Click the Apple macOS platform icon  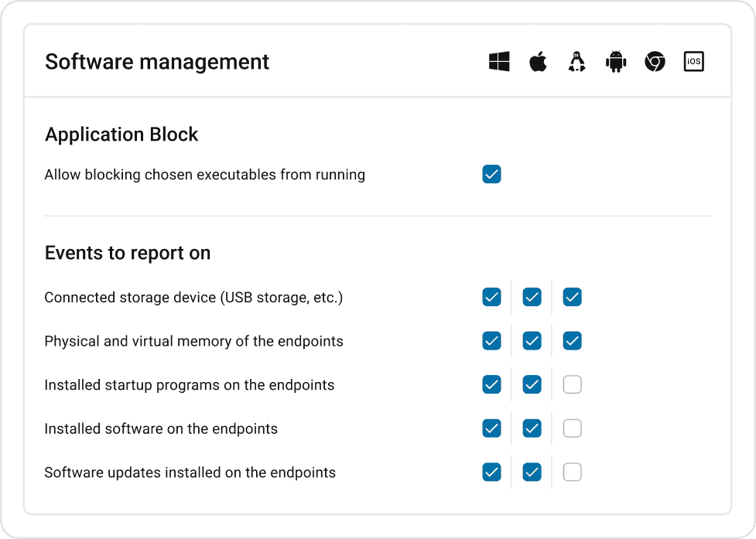(538, 62)
